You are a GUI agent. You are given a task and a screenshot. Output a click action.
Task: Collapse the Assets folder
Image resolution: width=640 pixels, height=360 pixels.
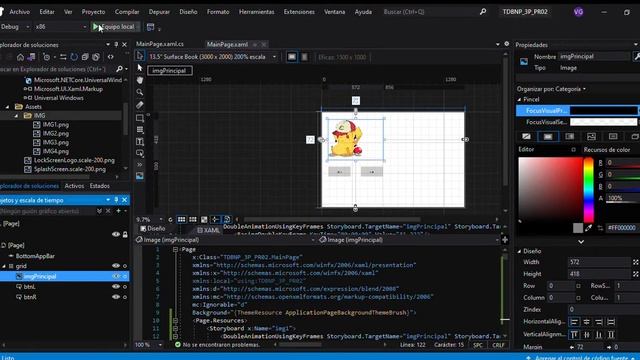click(8, 107)
